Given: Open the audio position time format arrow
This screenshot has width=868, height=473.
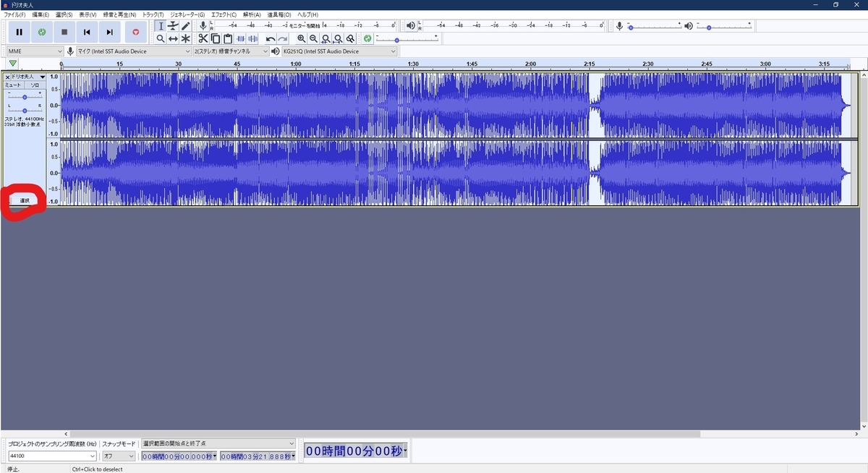Looking at the screenshot, I should click(x=405, y=451).
